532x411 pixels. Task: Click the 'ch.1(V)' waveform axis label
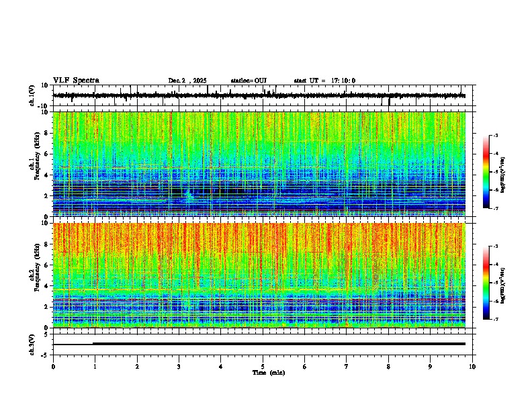(x=32, y=95)
